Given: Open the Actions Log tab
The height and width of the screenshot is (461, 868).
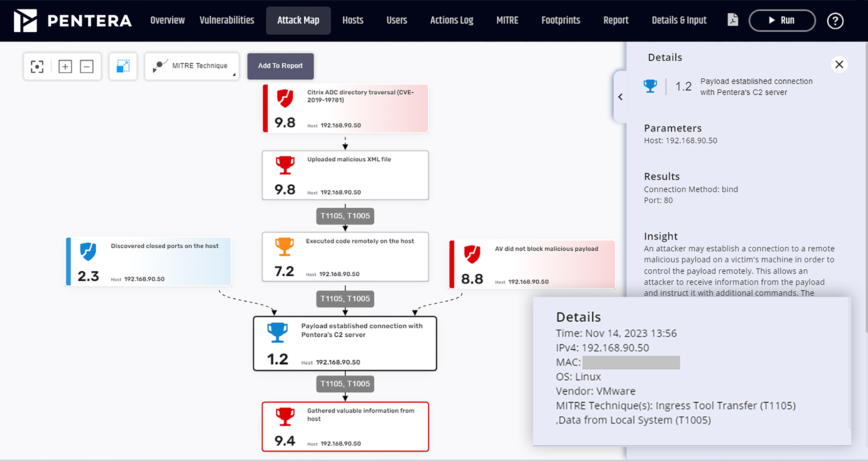Looking at the screenshot, I should [451, 20].
